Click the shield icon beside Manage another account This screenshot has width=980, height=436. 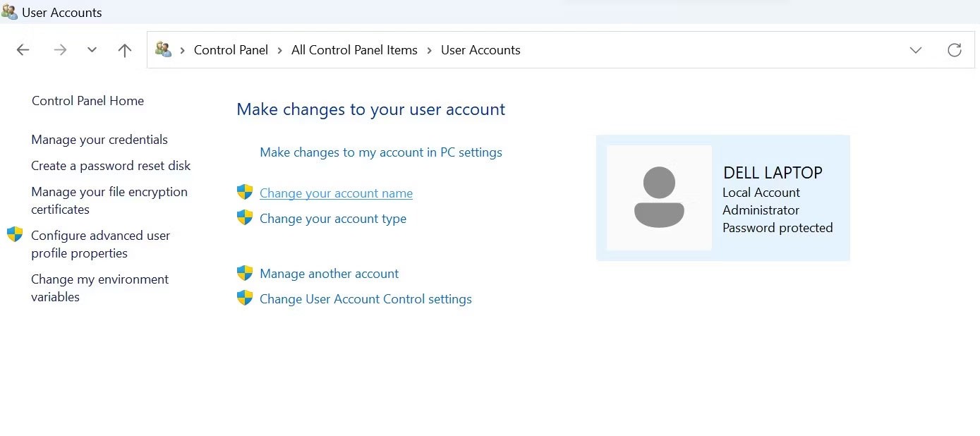[x=245, y=273]
